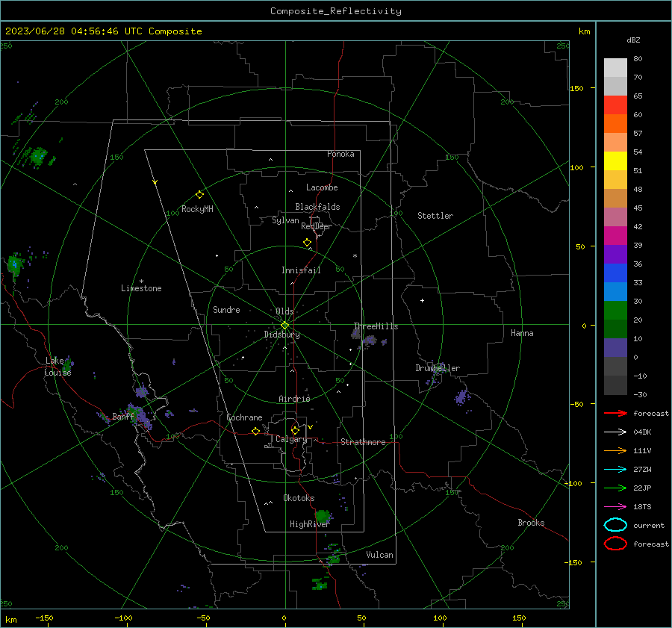Click the Lake Louise label
The height and width of the screenshot is (628, 672).
pyautogui.click(x=57, y=367)
